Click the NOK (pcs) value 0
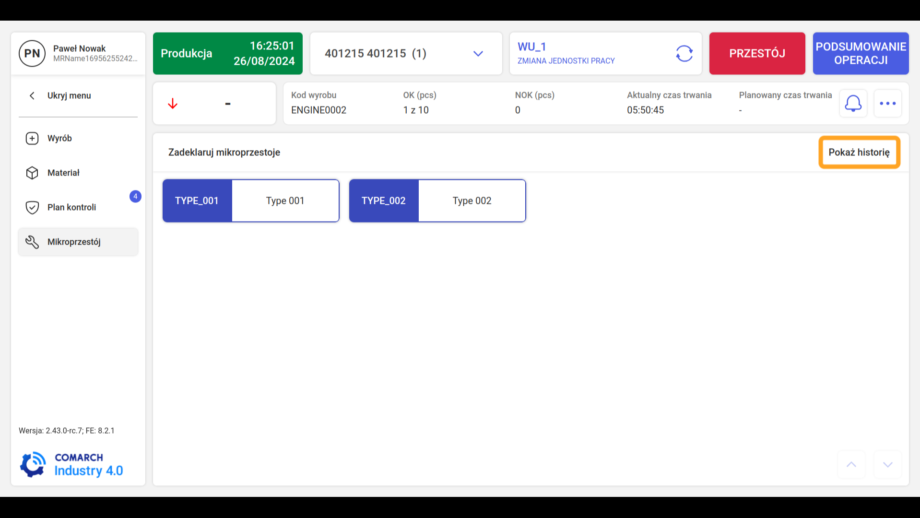The width and height of the screenshot is (920, 518). click(518, 110)
